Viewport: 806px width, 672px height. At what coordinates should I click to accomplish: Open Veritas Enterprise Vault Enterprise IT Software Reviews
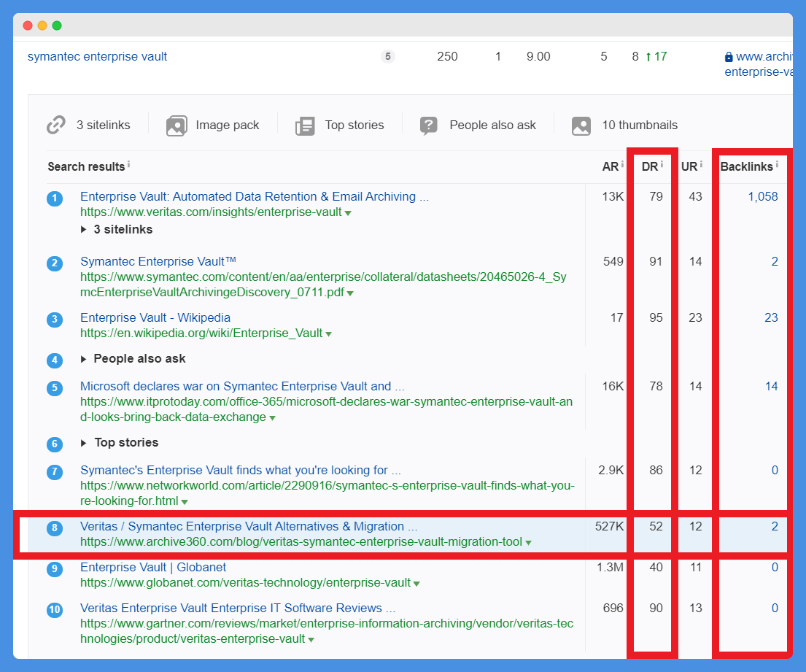pyautogui.click(x=238, y=608)
